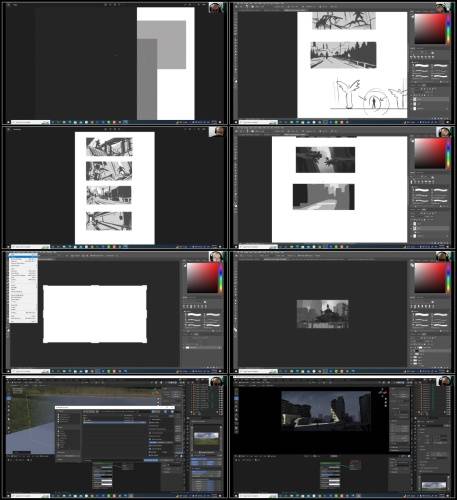Image resolution: width=457 pixels, height=500 pixels.
Task: Click the sky preview thumbnail at the city render frame's bottom right
Action: (434, 485)
